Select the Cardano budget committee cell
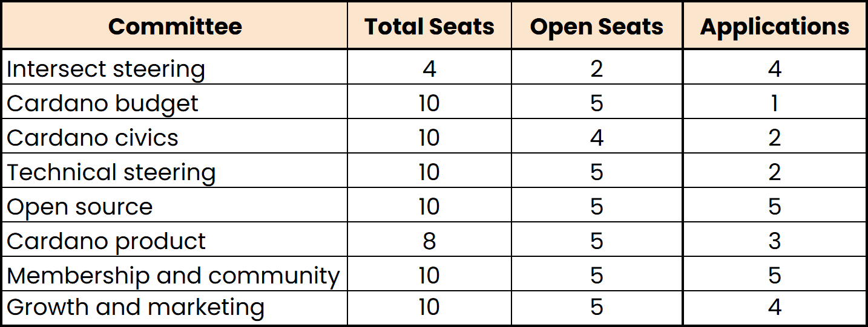The height and width of the screenshot is (327, 868). (102, 103)
